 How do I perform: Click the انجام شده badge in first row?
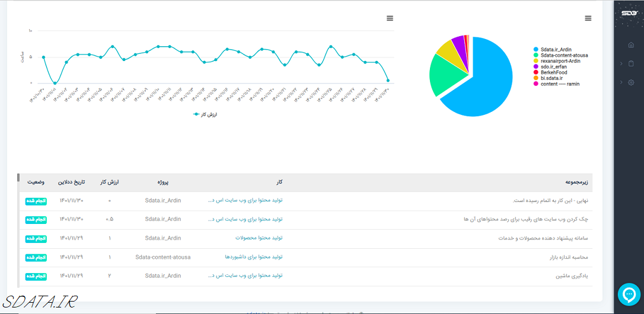(37, 201)
